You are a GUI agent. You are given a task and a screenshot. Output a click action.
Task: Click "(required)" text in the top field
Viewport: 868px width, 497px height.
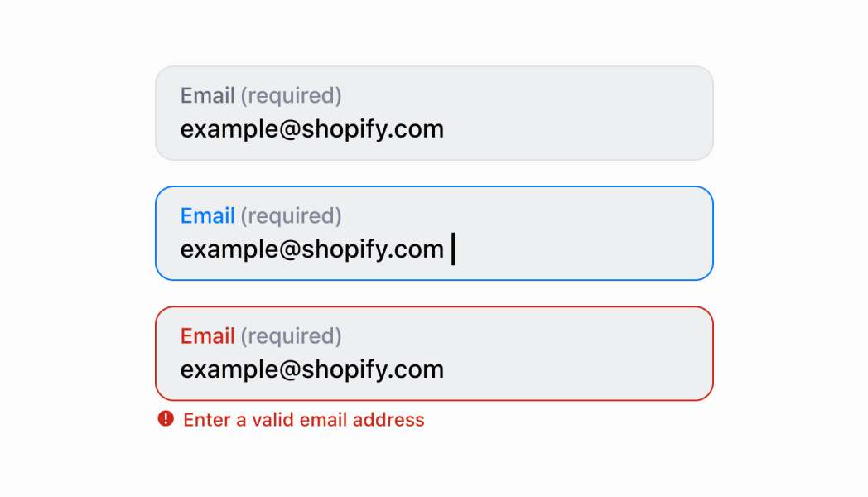[291, 96]
